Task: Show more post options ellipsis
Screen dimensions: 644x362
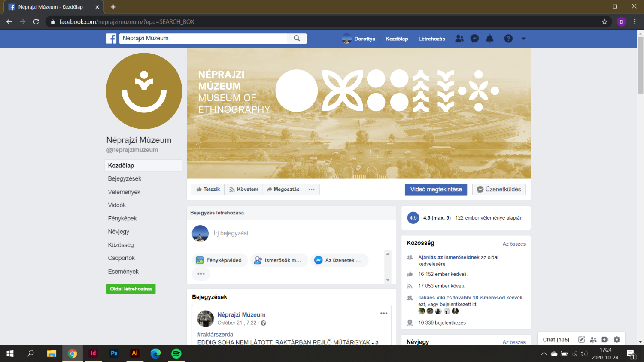Action: pos(201,274)
